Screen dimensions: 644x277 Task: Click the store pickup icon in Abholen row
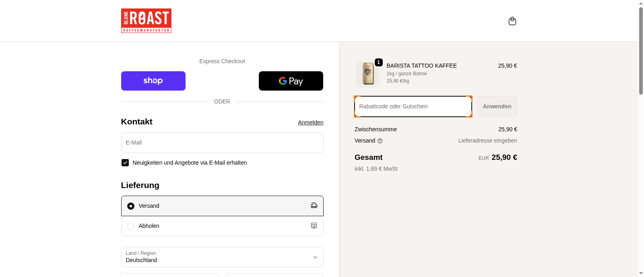coord(314,226)
